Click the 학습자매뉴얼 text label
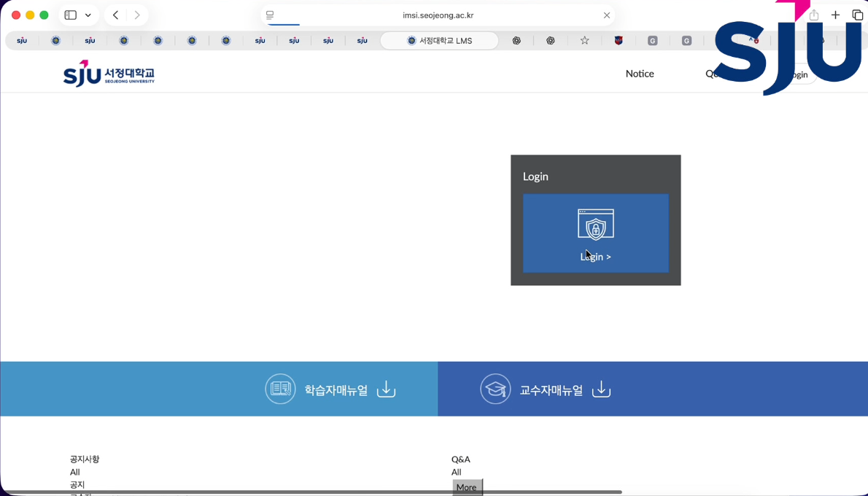The width and height of the screenshot is (868, 496). coord(336,390)
